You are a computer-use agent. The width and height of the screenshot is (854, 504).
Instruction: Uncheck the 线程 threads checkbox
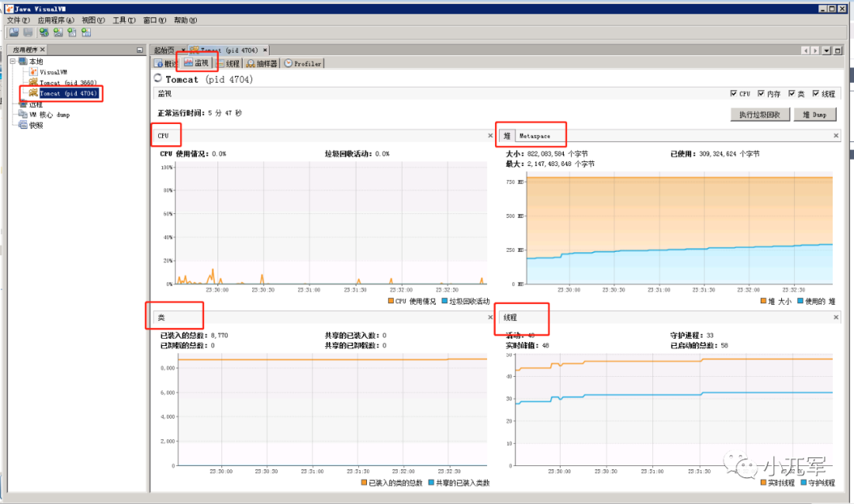816,94
